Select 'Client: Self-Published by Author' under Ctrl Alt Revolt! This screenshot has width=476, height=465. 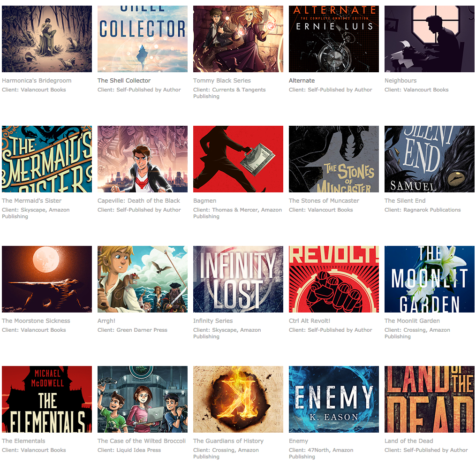pos(330,330)
